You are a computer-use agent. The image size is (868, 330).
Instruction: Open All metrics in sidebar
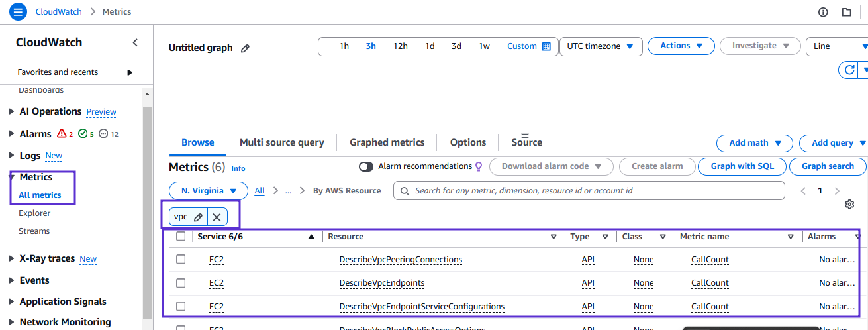(x=40, y=195)
